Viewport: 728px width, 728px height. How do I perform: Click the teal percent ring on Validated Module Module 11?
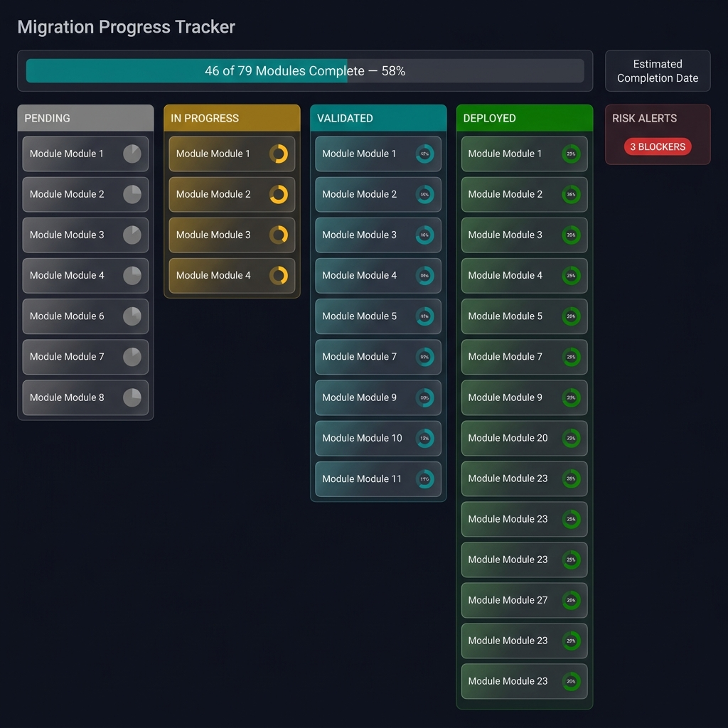(425, 478)
